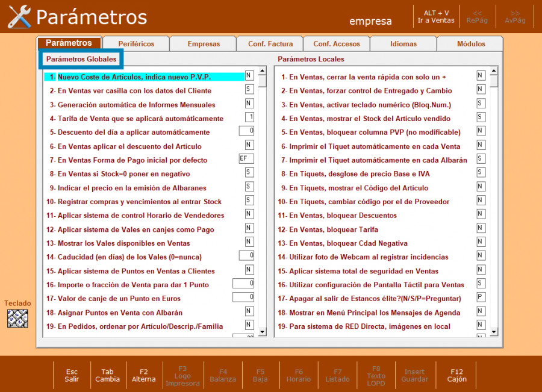542x392 pixels.
Task: Open the Empresas tab
Action: tap(204, 44)
